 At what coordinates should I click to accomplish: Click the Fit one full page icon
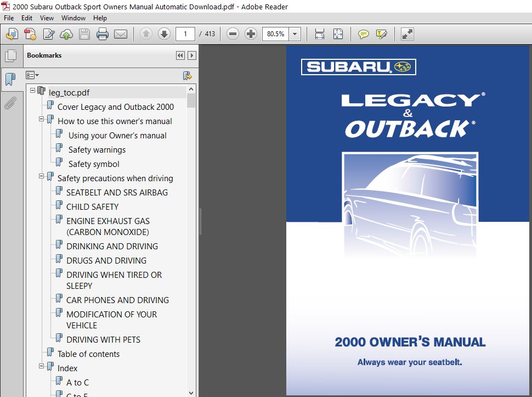pyautogui.click(x=338, y=34)
